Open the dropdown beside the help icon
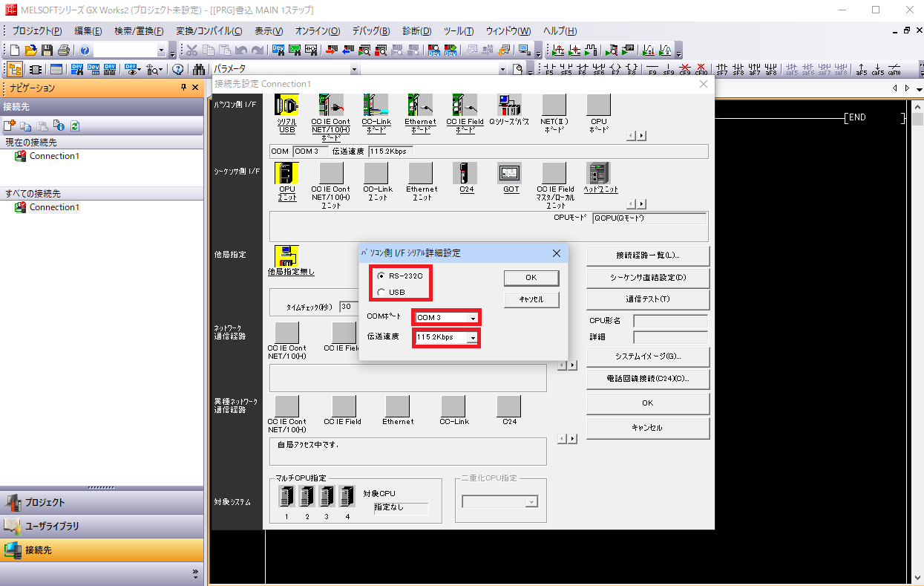This screenshot has height=586, width=924. click(x=162, y=51)
